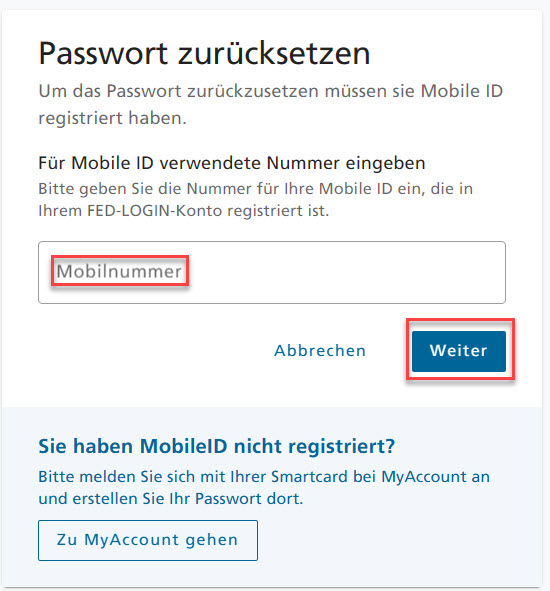Click the blue text Bitte melden Sie sich

pos(264,488)
